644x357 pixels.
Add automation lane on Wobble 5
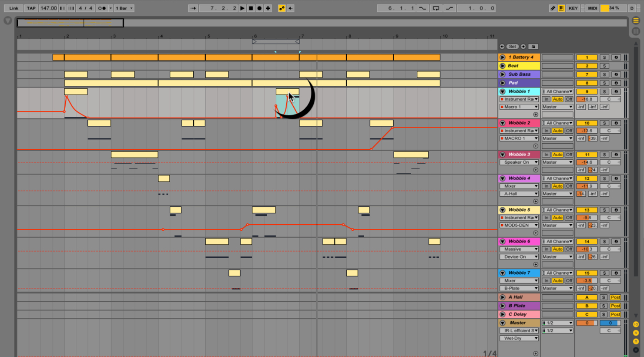pyautogui.click(x=536, y=233)
